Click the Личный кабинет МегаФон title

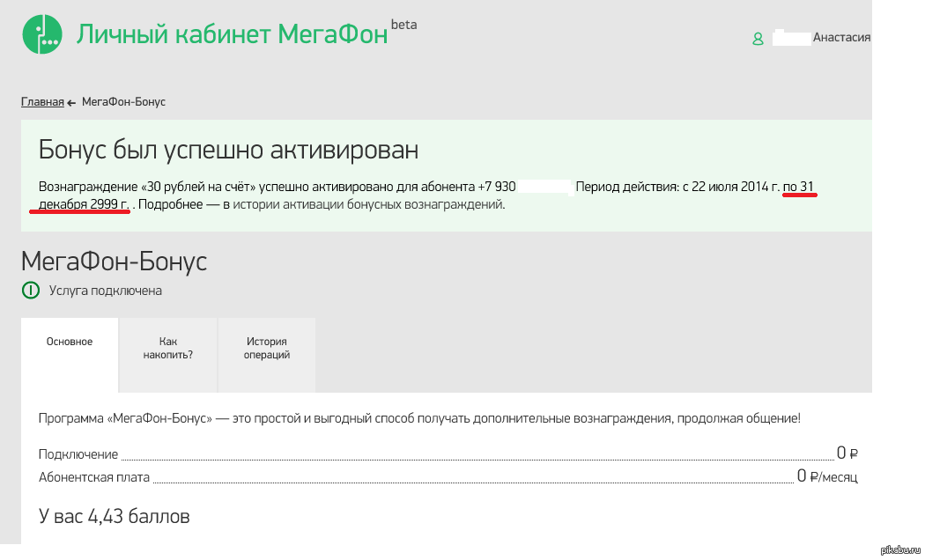point(232,34)
